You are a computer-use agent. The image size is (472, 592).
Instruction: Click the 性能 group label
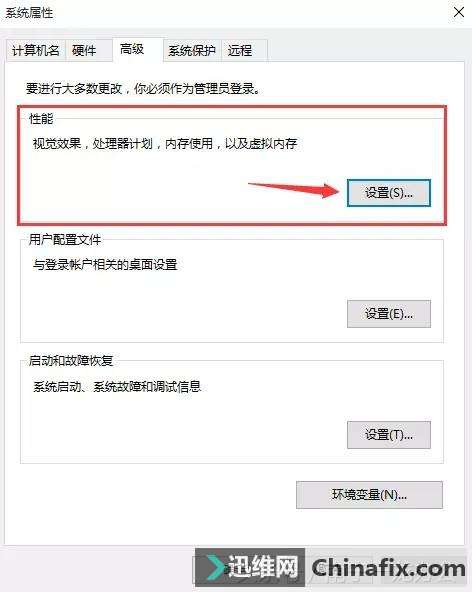click(x=41, y=119)
